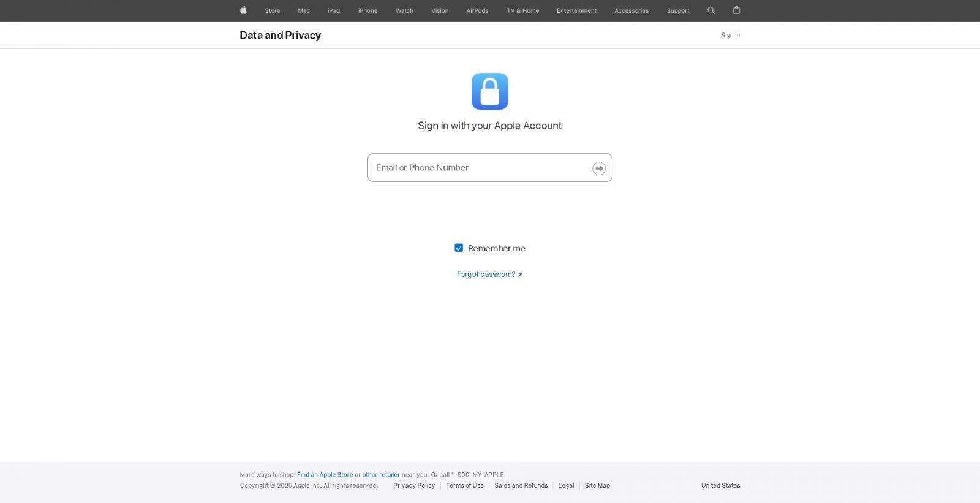This screenshot has height=503, width=980.
Task: Open the Entertainment menu
Action: coord(576,10)
